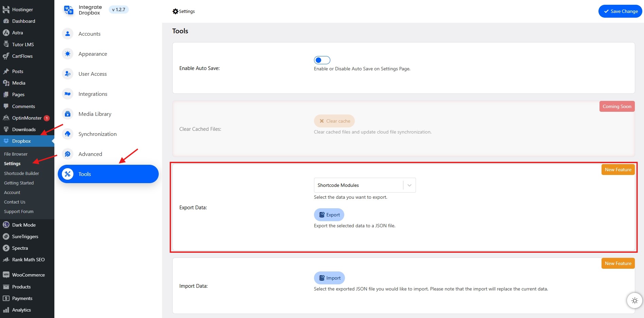644x318 pixels.
Task: Click the Hostinger logo in sidebar
Action: point(6,10)
